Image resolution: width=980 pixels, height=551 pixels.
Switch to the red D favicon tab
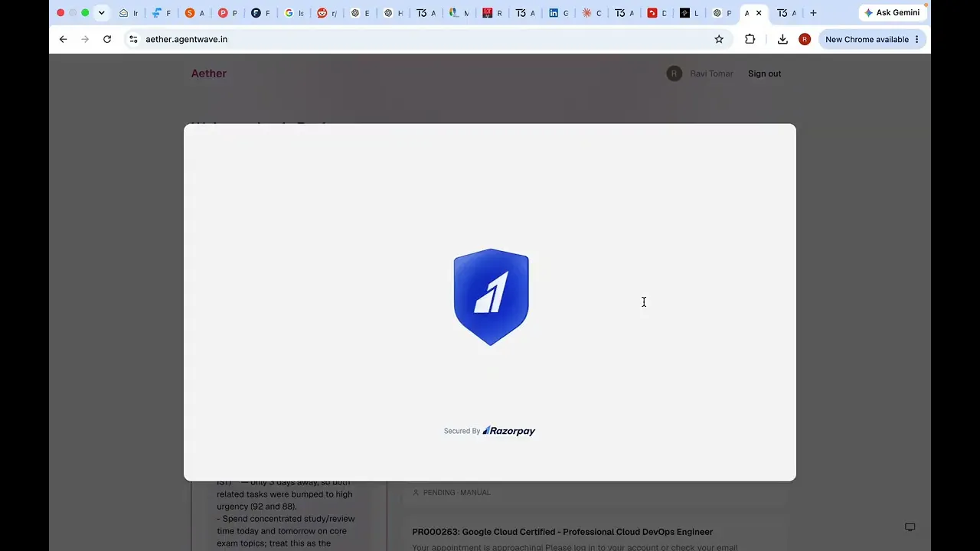click(x=657, y=13)
